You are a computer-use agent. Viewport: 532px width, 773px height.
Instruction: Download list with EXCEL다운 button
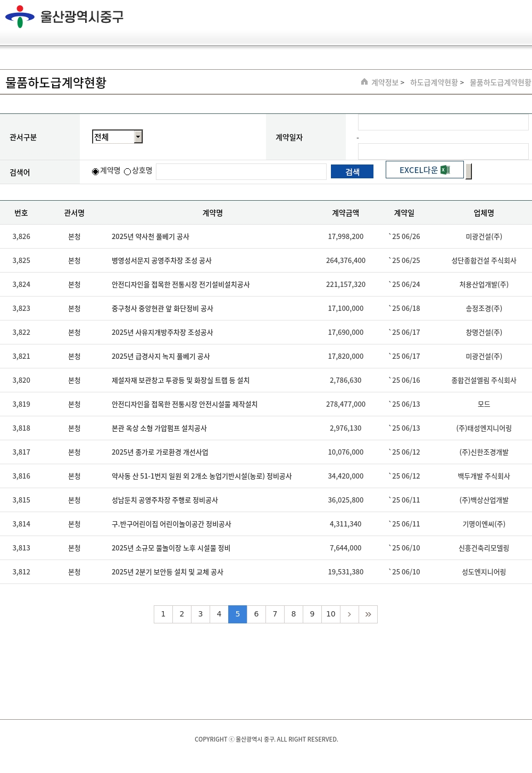[425, 170]
